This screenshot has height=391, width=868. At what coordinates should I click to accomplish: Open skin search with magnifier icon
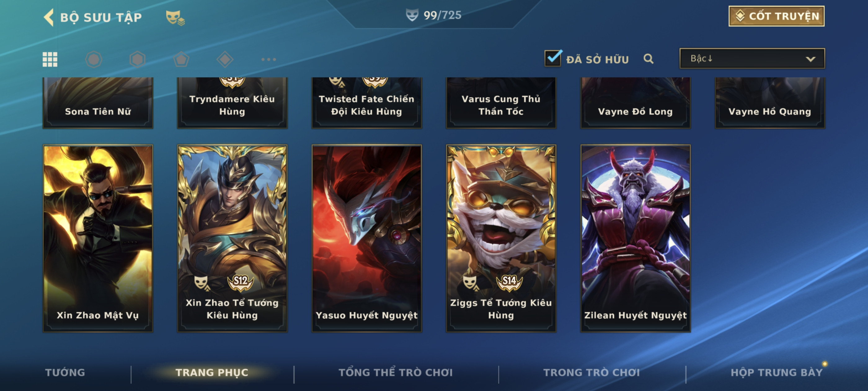pyautogui.click(x=648, y=59)
